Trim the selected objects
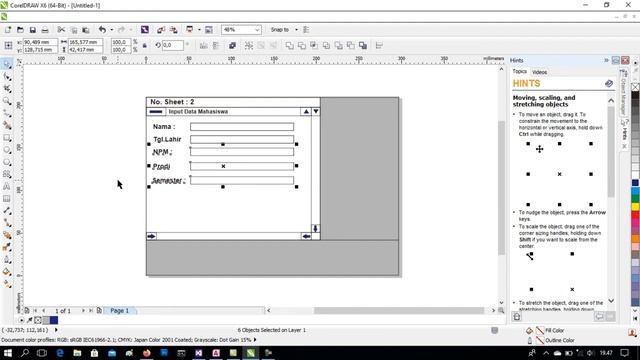Viewport: 640px width, 360px height. (x=302, y=46)
